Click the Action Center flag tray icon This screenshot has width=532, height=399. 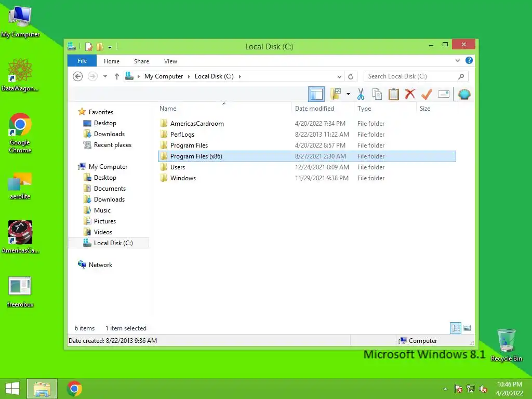pos(458,389)
